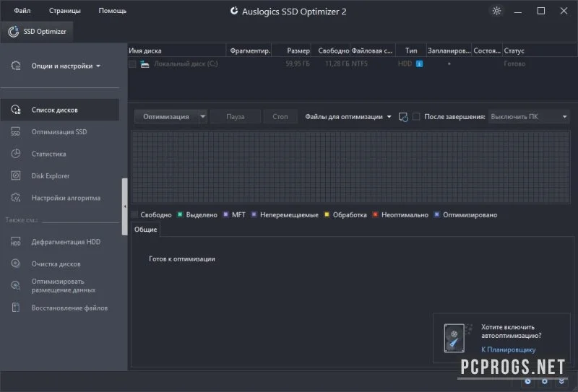Click the Оптимизация SSD sidebar icon

coord(16,132)
